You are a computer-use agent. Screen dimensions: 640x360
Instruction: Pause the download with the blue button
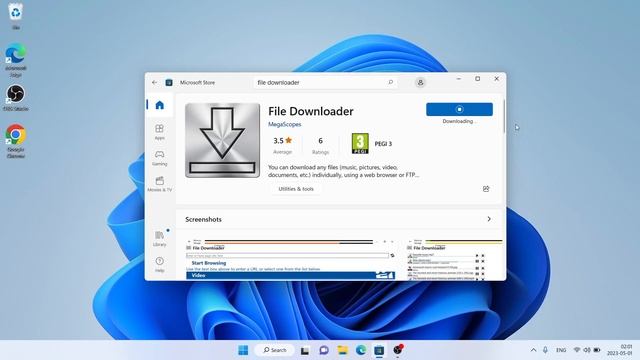pos(459,109)
